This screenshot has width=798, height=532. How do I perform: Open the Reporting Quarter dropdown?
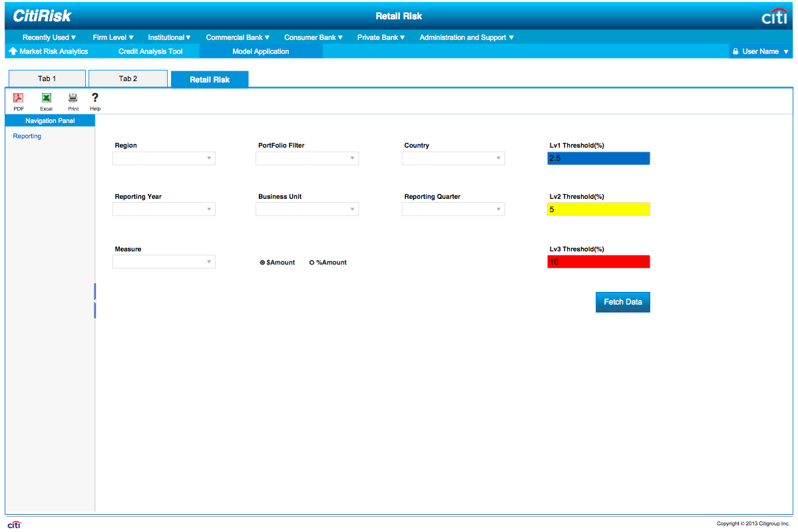click(453, 209)
